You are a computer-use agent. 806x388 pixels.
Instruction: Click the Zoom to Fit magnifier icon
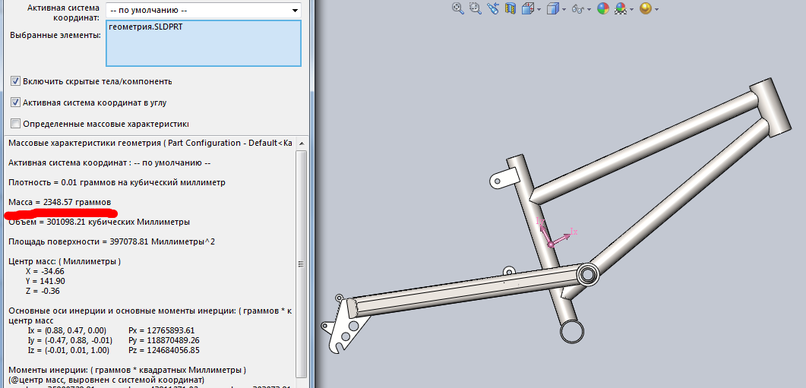click(457, 8)
